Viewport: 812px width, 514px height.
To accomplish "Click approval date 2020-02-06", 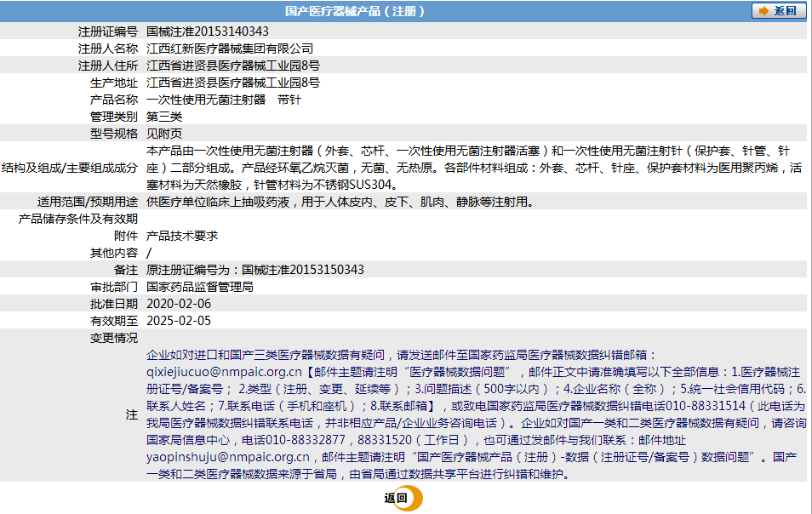I will tap(179, 304).
